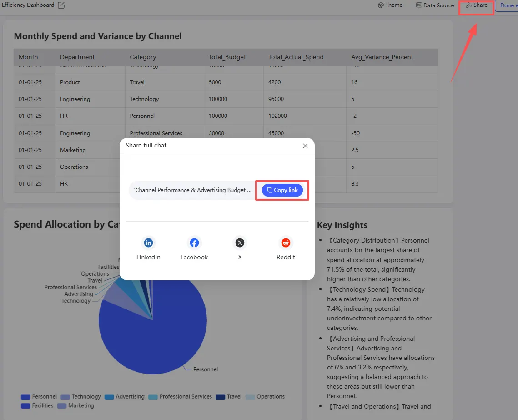The height and width of the screenshot is (420, 518).
Task: Click the share link text field
Action: (x=192, y=190)
